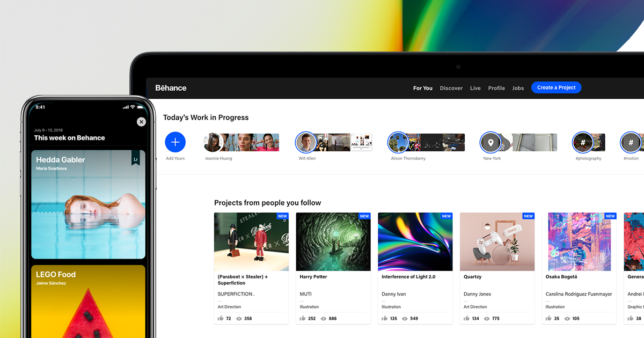Viewport: 644px width, 338px height.
Task: Click the "New York" label under the pin
Action: pos(492,159)
